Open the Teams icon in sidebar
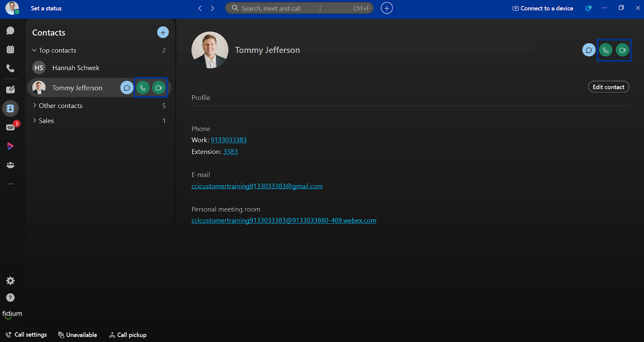The height and width of the screenshot is (342, 644). click(x=10, y=165)
